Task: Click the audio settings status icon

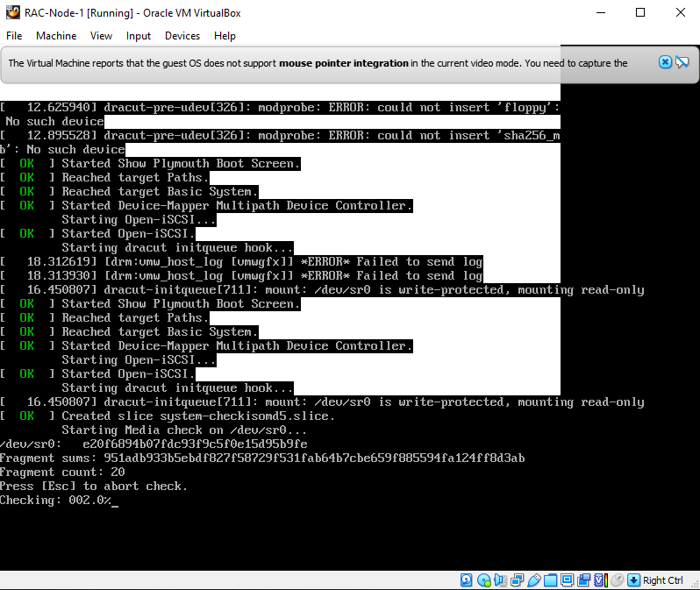Action: [x=500, y=580]
